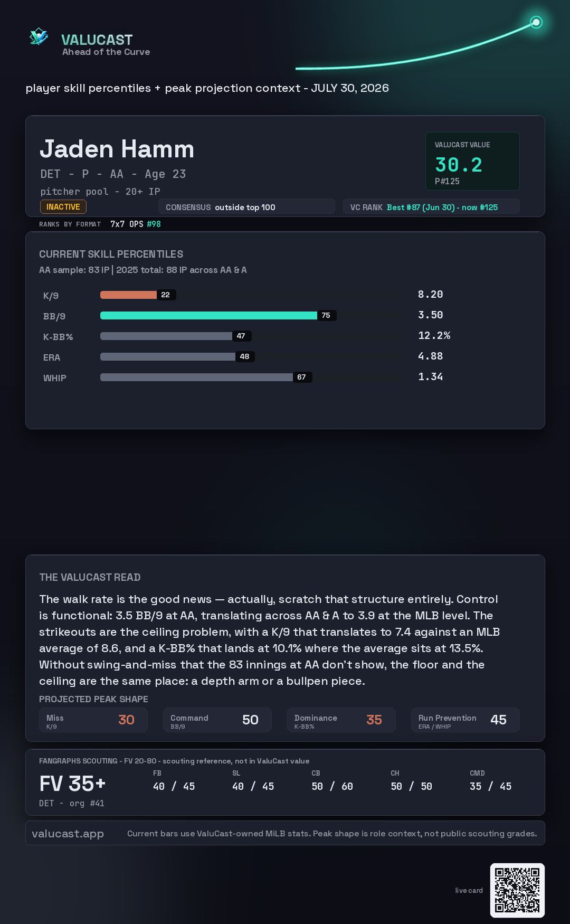570x924 pixels.
Task: Open the valucast.app link
Action: (x=68, y=833)
